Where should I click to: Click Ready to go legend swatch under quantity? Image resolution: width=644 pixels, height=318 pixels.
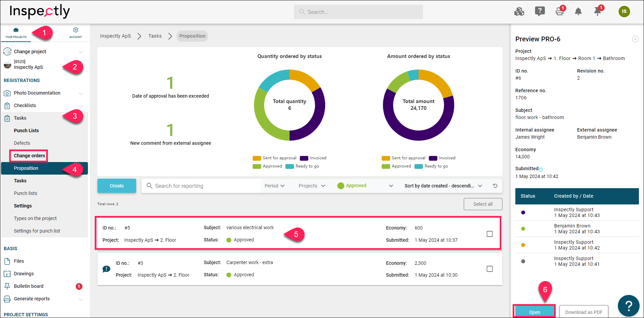(290, 166)
